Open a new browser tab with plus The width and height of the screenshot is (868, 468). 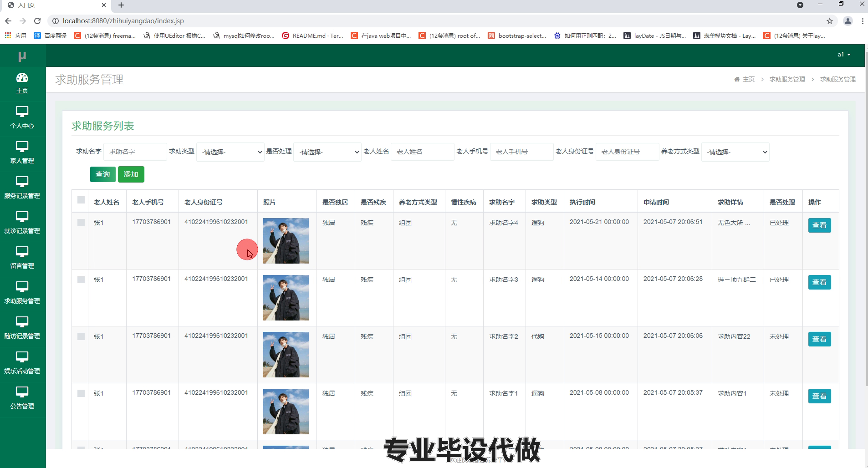click(121, 5)
